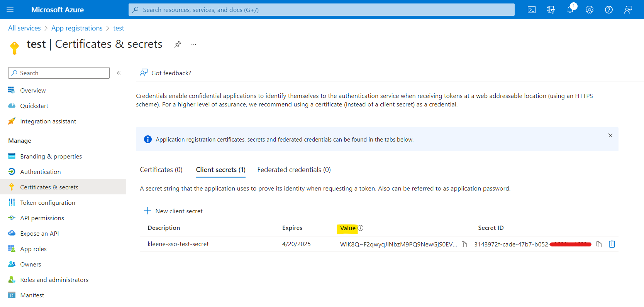Screen dimensions: 644x307
Task: Click the info banner icon
Action: [x=148, y=139]
